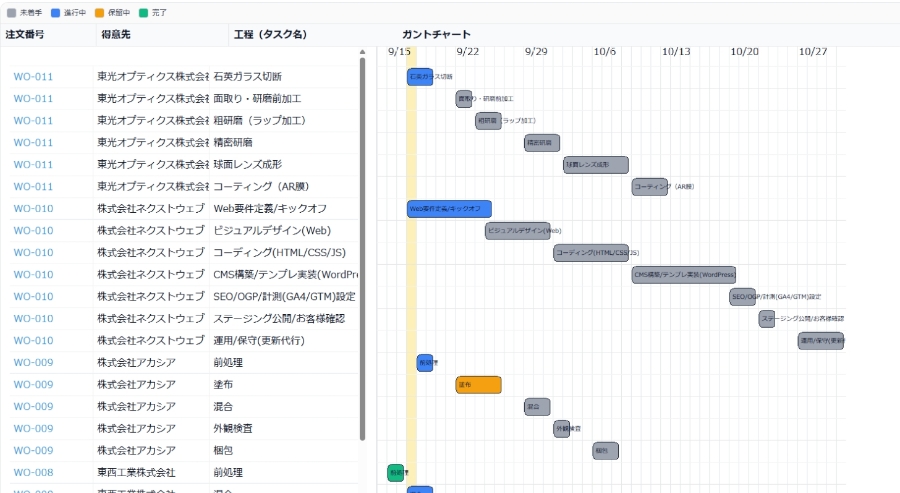Click the green 完了 legend swatch
Image resolution: width=900 pixels, height=493 pixels.
click(143, 12)
